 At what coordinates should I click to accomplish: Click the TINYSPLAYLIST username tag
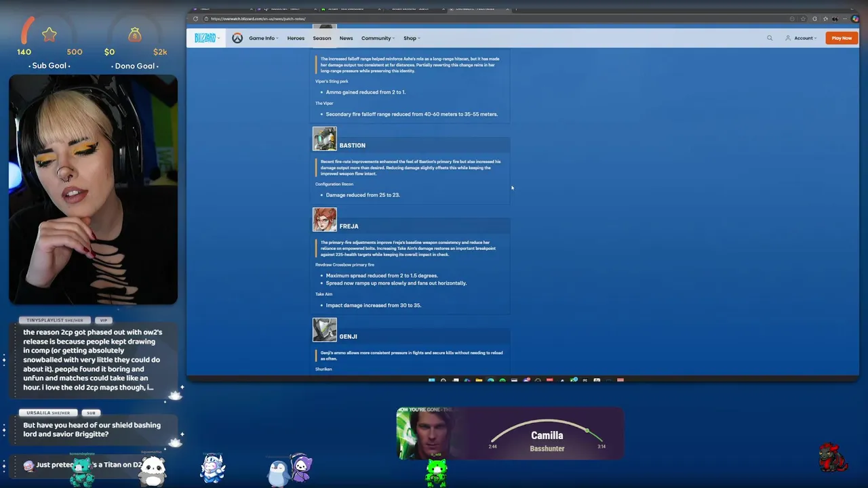click(55, 320)
